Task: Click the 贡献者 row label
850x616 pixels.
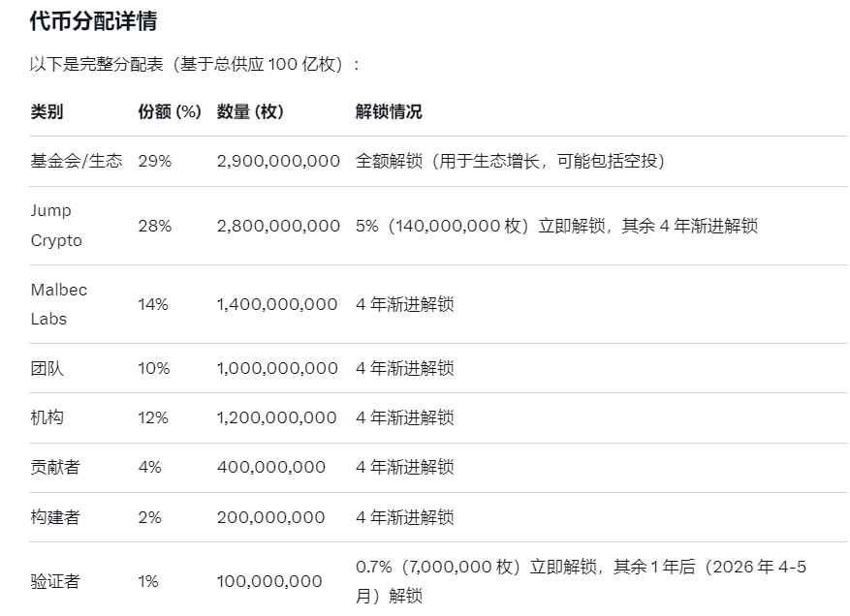Action: (x=55, y=467)
